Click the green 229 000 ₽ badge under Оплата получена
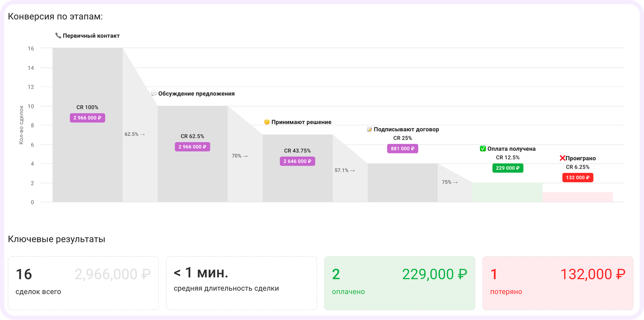The height and width of the screenshot is (320, 644). tap(508, 168)
